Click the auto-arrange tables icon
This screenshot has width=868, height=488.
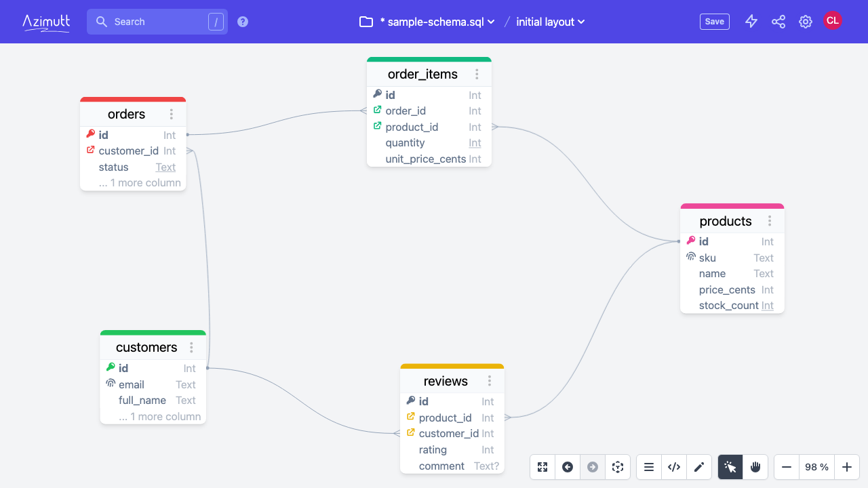(618, 467)
